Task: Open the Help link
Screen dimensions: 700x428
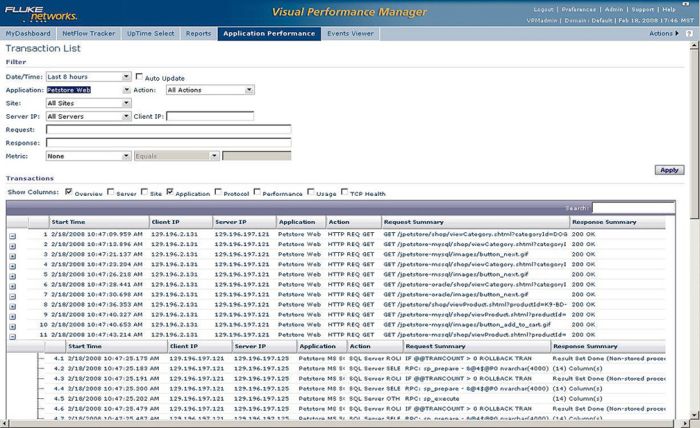Action: (x=669, y=9)
